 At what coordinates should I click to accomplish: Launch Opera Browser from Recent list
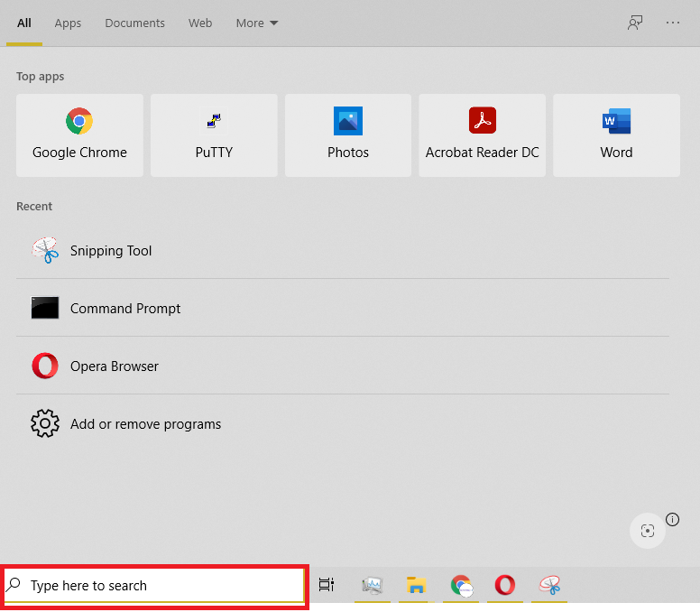[x=343, y=366]
